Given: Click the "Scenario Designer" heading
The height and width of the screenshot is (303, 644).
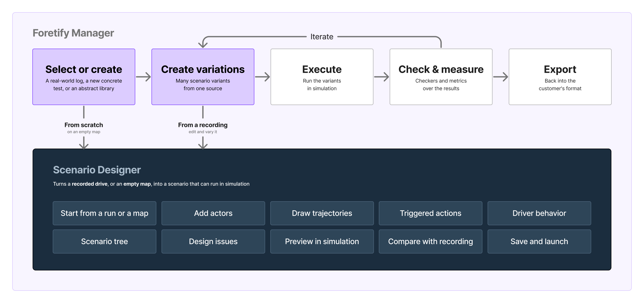Looking at the screenshot, I should [97, 170].
